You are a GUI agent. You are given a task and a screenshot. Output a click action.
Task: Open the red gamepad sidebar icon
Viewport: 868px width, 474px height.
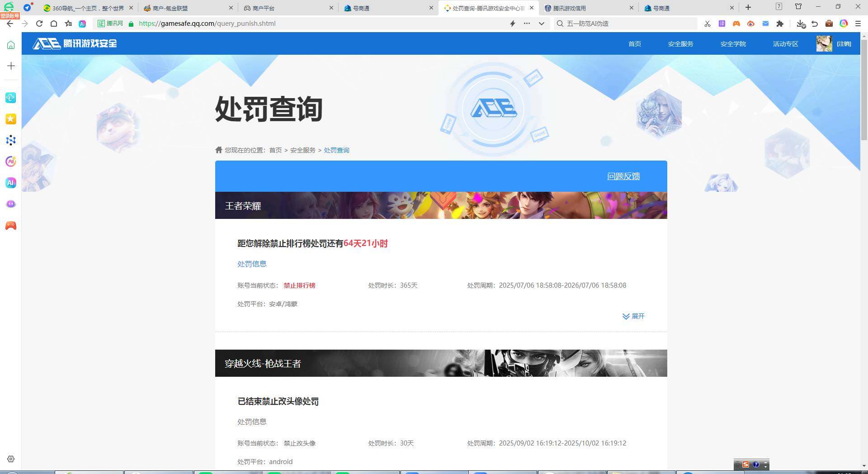point(11,225)
